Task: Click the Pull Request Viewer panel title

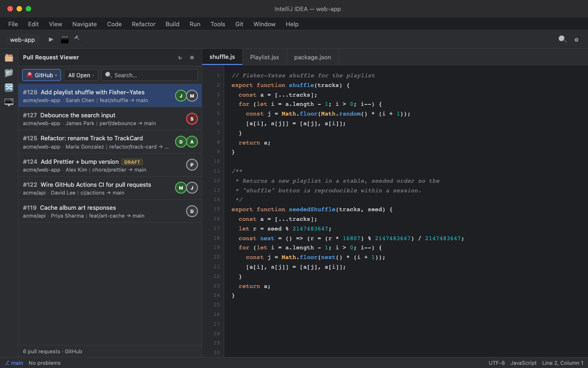Action: [51, 57]
